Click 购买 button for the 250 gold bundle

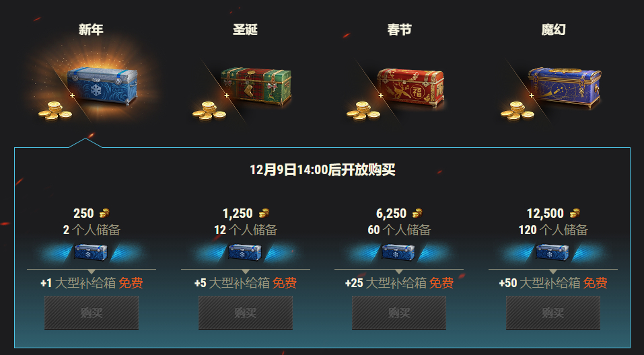91,313
